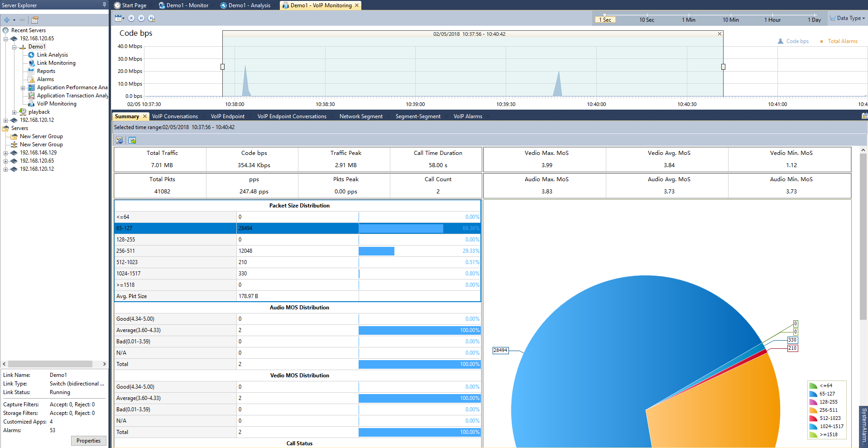
Task: Switch to the Start Page tab
Action: point(130,5)
